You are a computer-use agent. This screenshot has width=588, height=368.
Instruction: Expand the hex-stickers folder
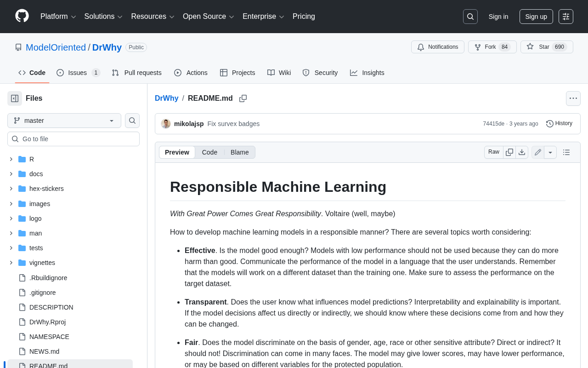[11, 189]
